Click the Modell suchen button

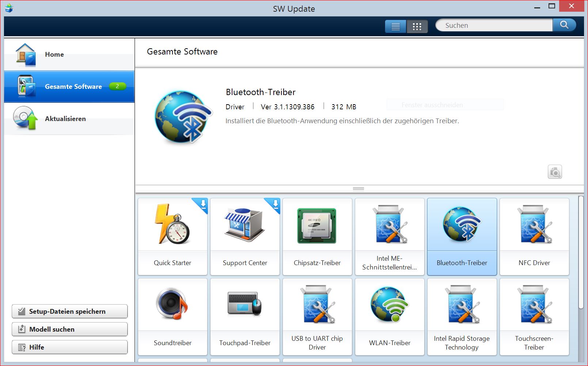point(69,329)
